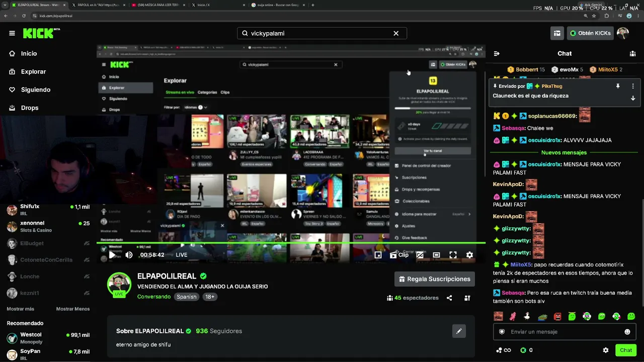Open the Conversando category link

click(x=154, y=297)
